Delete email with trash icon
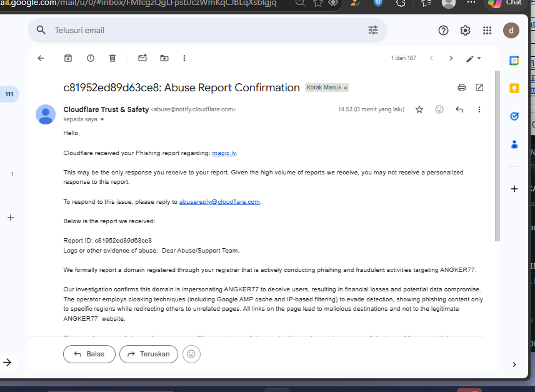The height and width of the screenshot is (392, 535). 112,58
